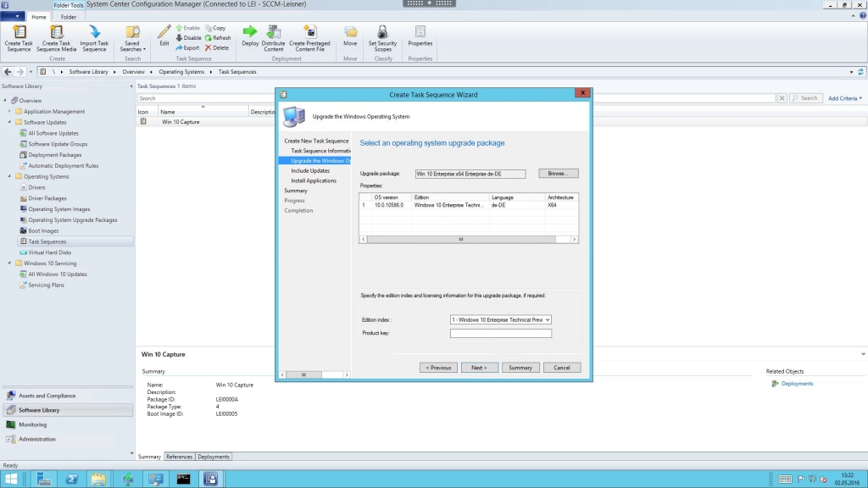Select Servicing Plans node
The image size is (868, 488).
[46, 285]
